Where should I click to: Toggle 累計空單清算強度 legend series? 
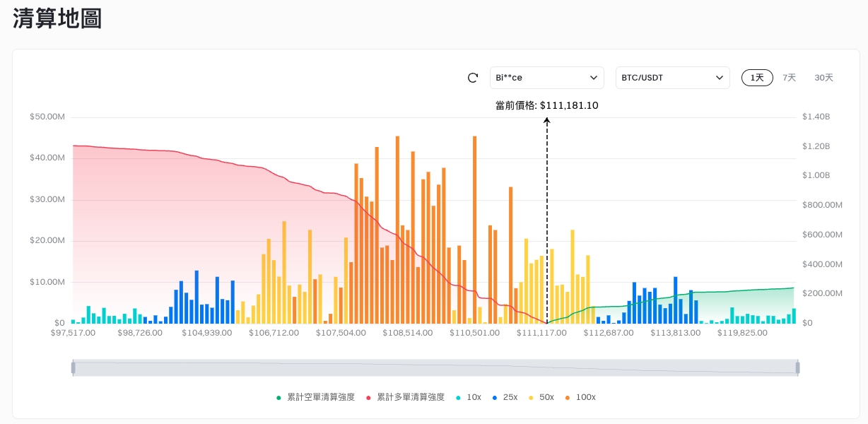pyautogui.click(x=315, y=397)
